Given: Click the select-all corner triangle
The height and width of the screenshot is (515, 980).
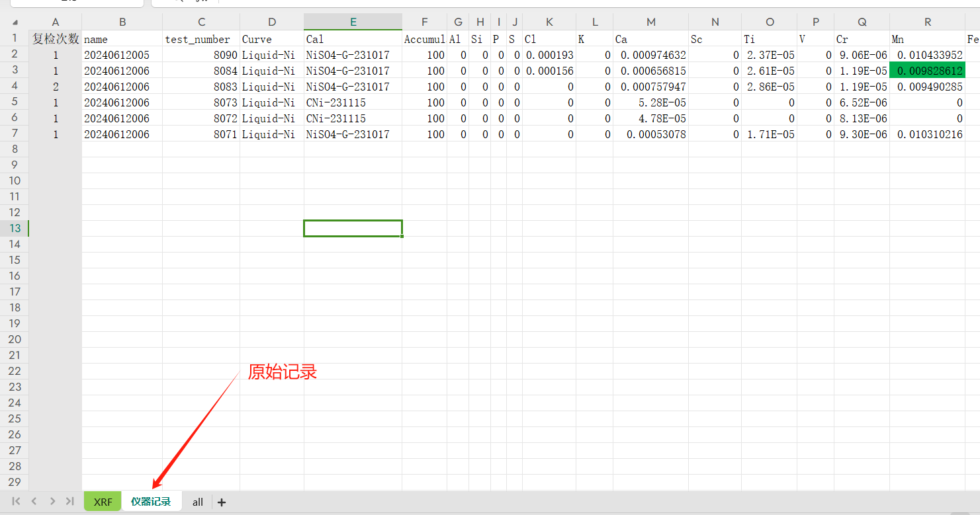Looking at the screenshot, I should click(x=15, y=22).
